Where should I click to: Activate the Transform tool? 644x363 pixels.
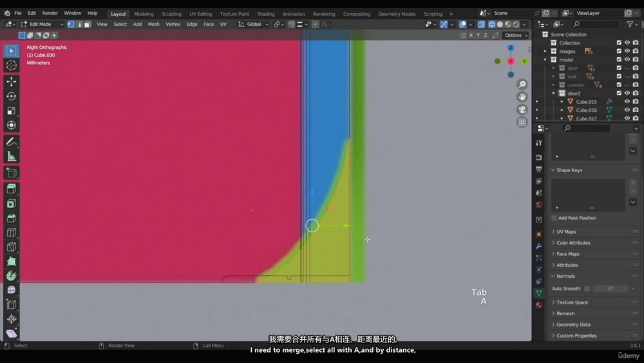tap(11, 125)
